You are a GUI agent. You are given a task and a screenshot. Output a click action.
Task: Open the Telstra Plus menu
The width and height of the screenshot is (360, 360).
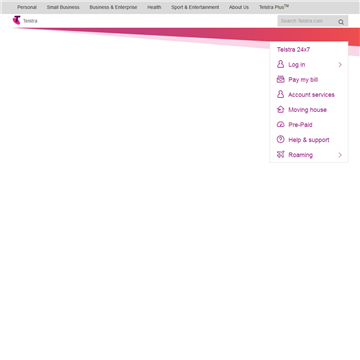[274, 7]
